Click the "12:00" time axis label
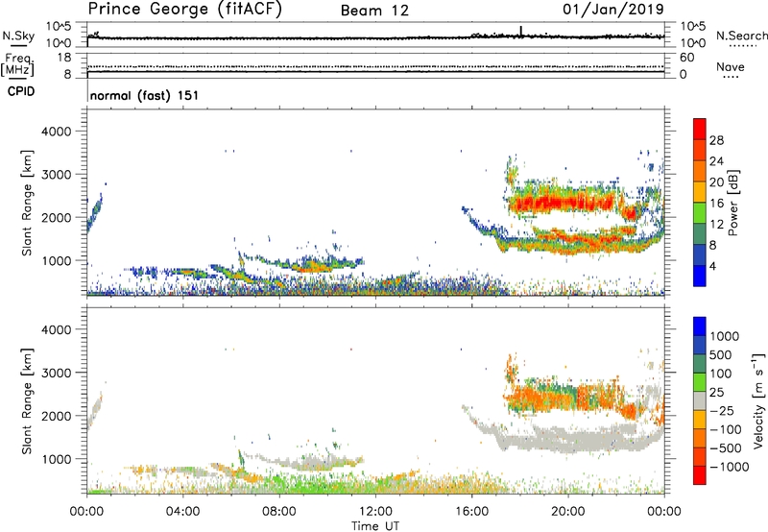The width and height of the screenshot is (768, 532). coord(375,511)
